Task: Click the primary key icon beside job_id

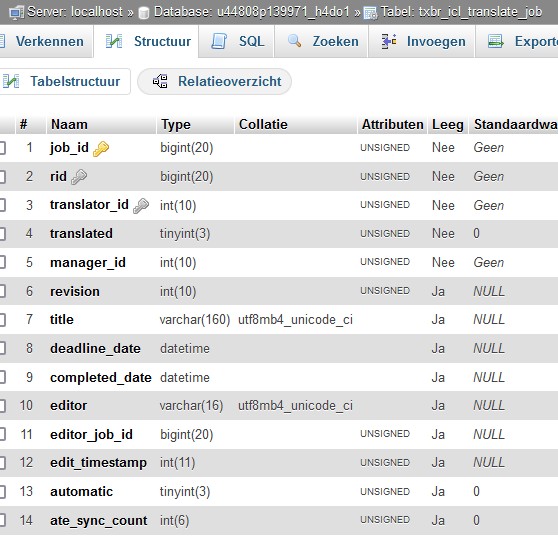Action: click(x=101, y=149)
